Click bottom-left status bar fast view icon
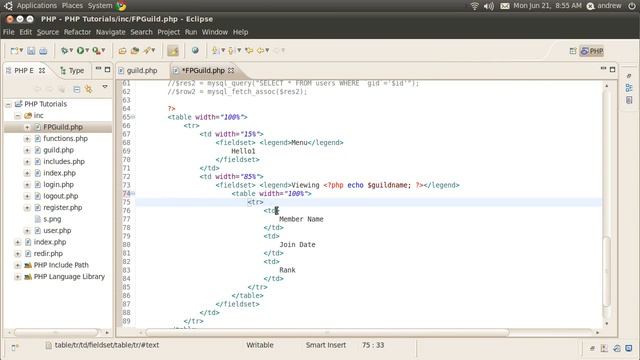 (x=14, y=348)
